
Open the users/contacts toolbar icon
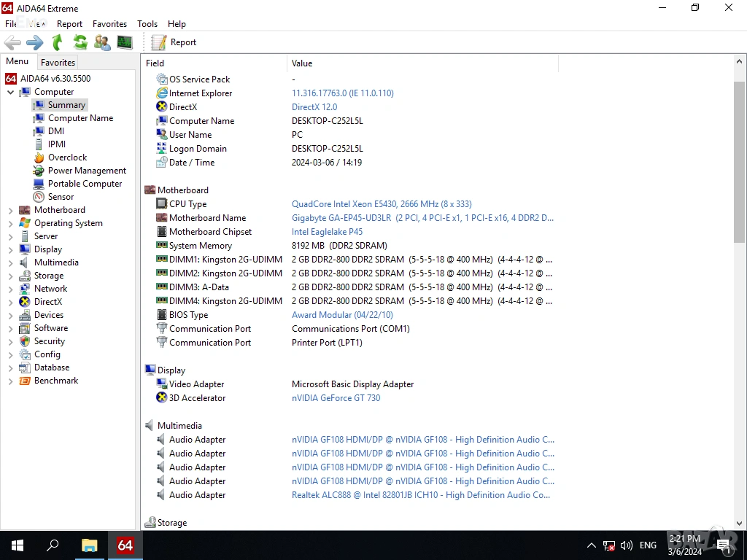102,42
